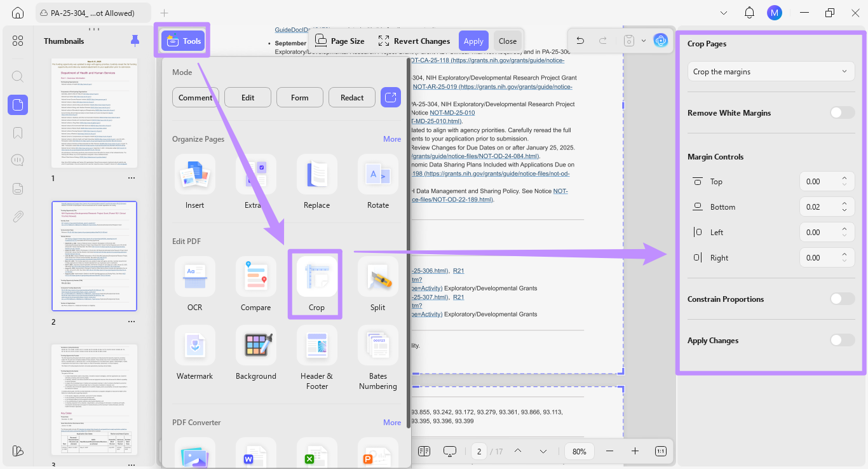Start slideshow presentation icon
Viewport: 868px width, 469px height.
coord(450,451)
